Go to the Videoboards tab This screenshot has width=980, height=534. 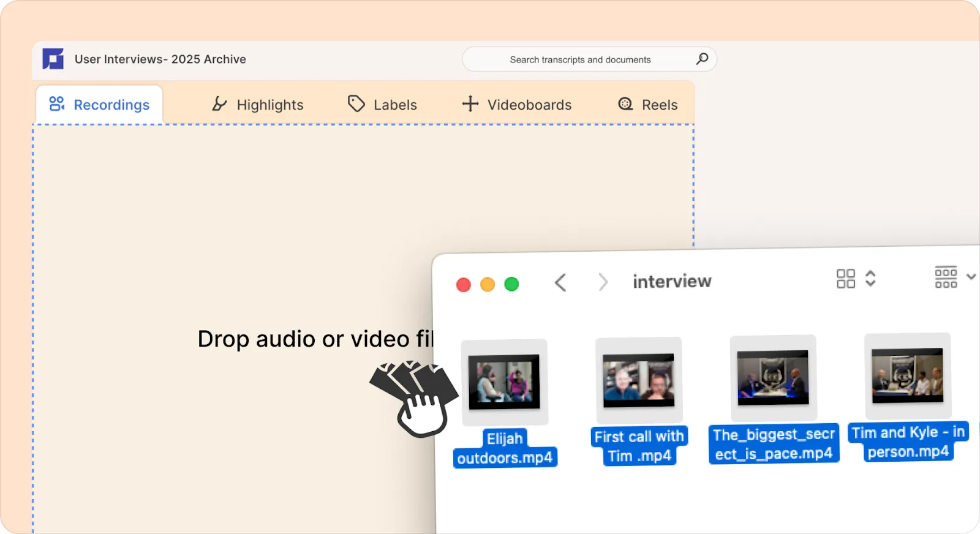[x=516, y=105]
